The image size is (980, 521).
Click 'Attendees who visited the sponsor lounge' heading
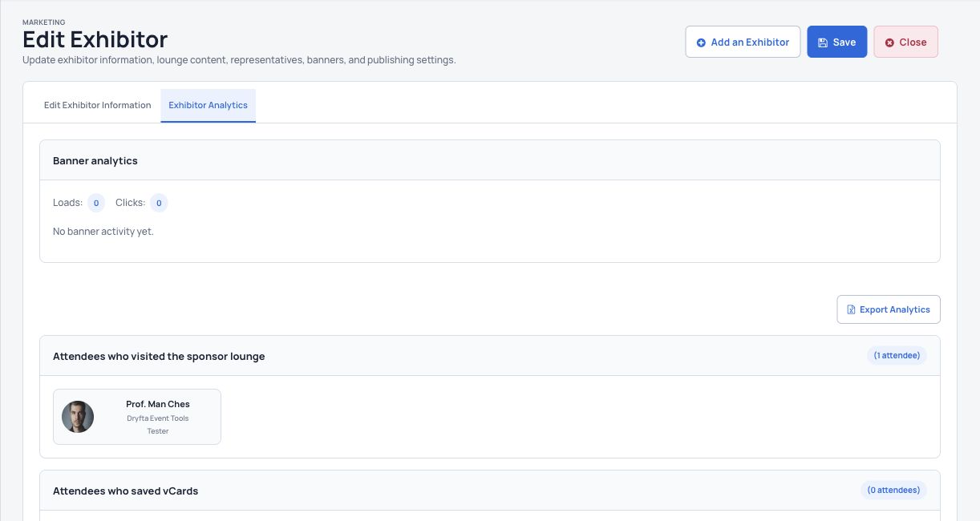(159, 356)
